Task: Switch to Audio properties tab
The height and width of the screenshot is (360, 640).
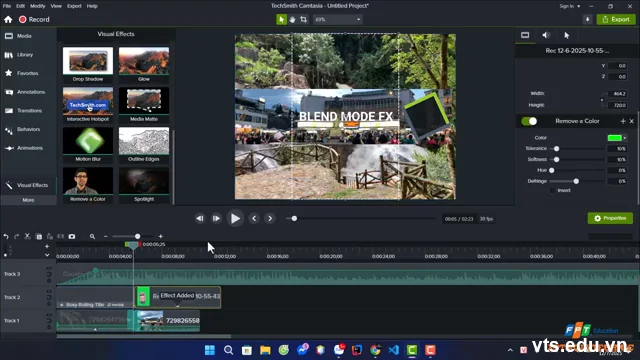Action: 546,35
